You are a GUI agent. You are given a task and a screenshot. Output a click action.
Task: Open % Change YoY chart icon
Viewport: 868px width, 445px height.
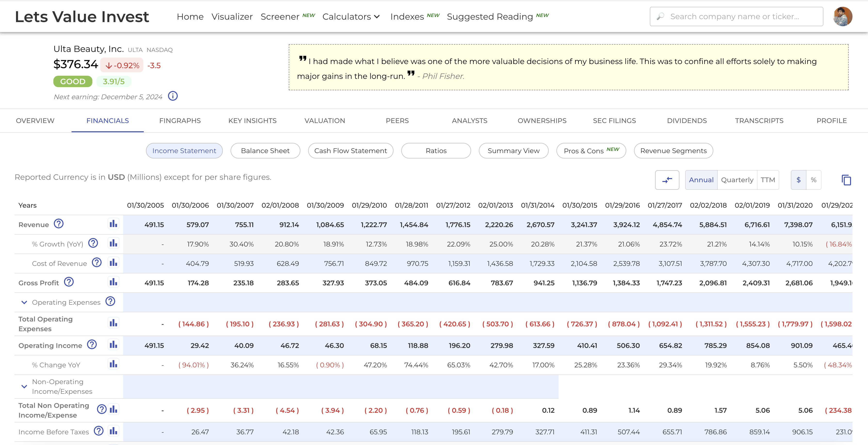coord(113,364)
